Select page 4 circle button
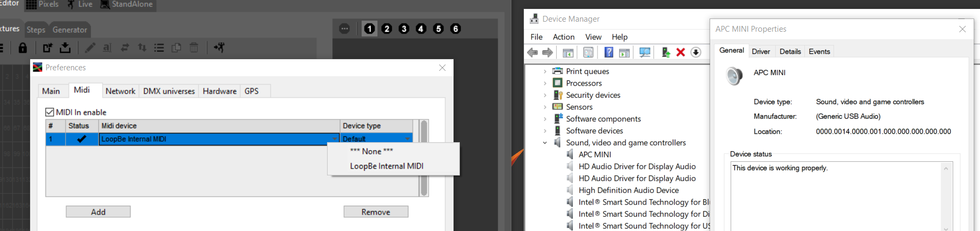This screenshot has height=231, width=980. 421,29
